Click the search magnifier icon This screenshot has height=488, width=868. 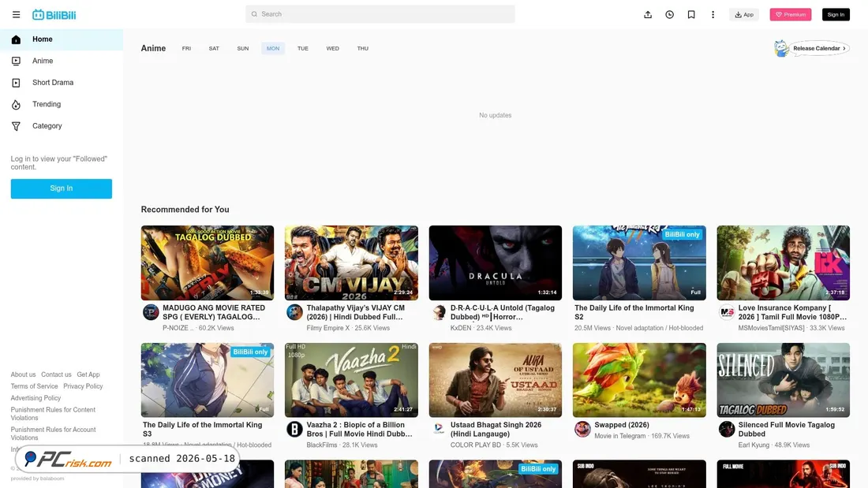coord(254,14)
